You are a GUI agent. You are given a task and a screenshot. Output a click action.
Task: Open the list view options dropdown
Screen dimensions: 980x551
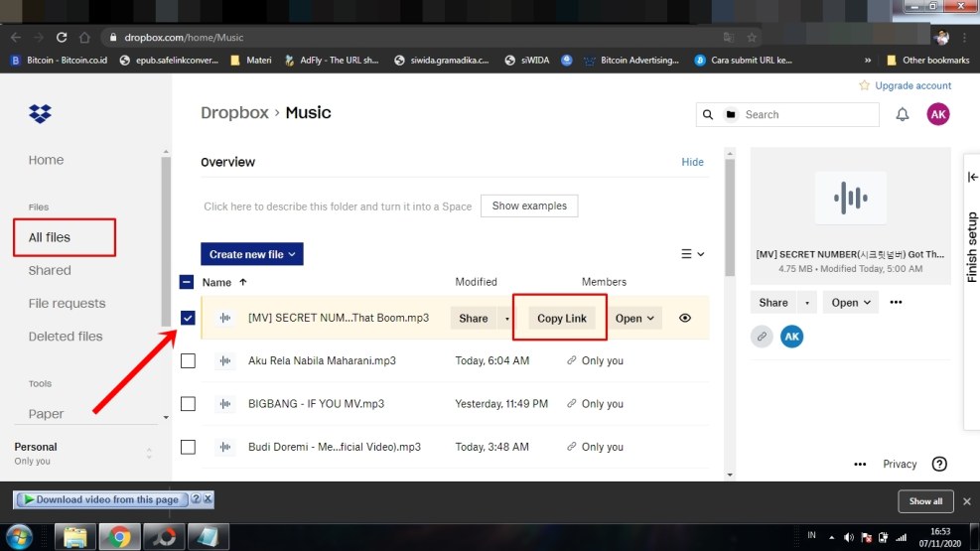point(692,254)
